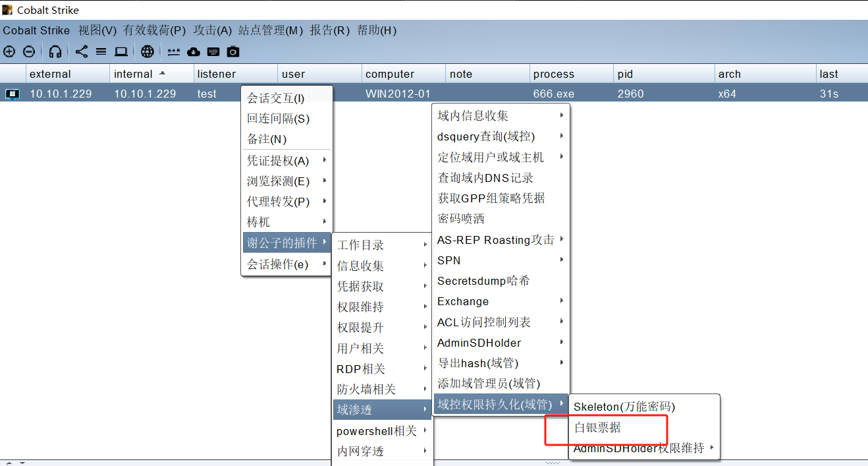868x466 pixels.
Task: Sort by the pid column header
Action: (665, 74)
